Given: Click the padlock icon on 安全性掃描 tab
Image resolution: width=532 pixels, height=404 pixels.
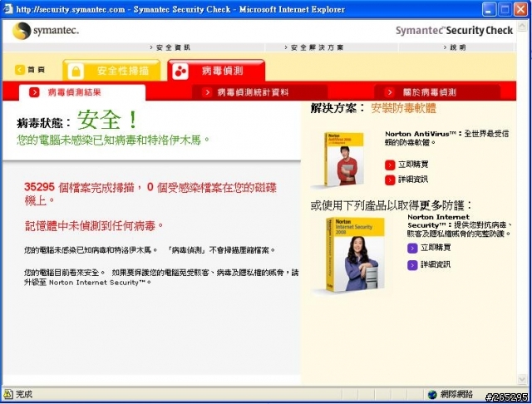Looking at the screenshot, I should (x=76, y=71).
